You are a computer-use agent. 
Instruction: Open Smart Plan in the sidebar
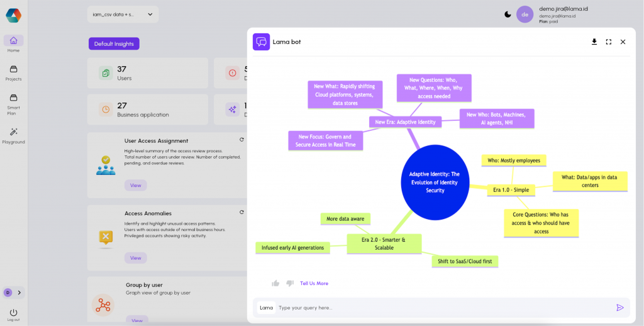pyautogui.click(x=13, y=101)
